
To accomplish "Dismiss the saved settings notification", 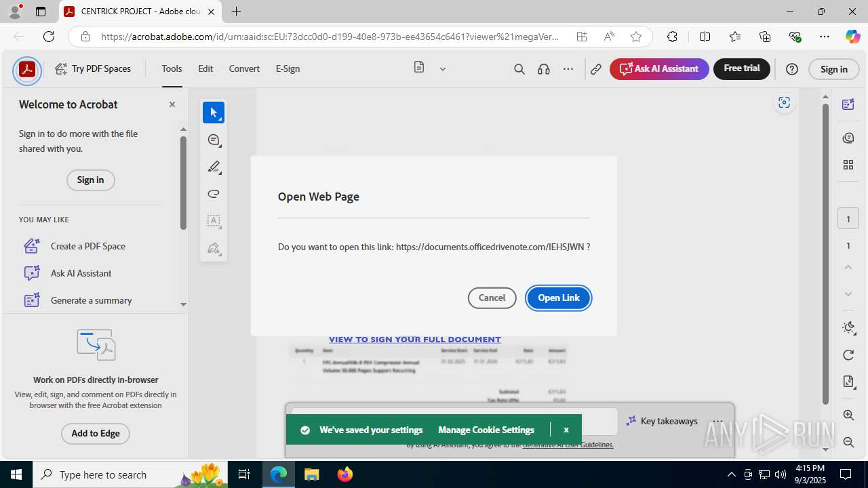I will (x=566, y=430).
